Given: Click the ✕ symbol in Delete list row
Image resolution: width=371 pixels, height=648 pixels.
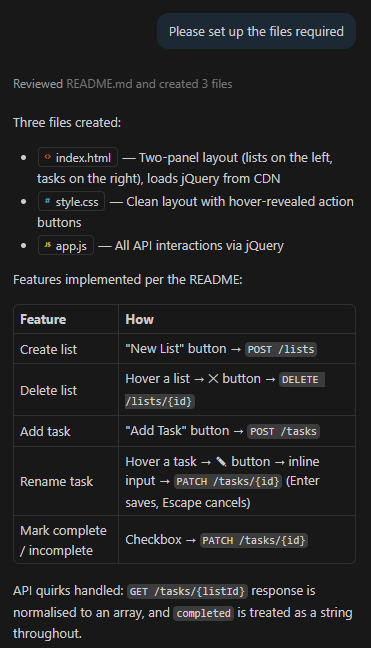Looking at the screenshot, I should pos(213,379).
